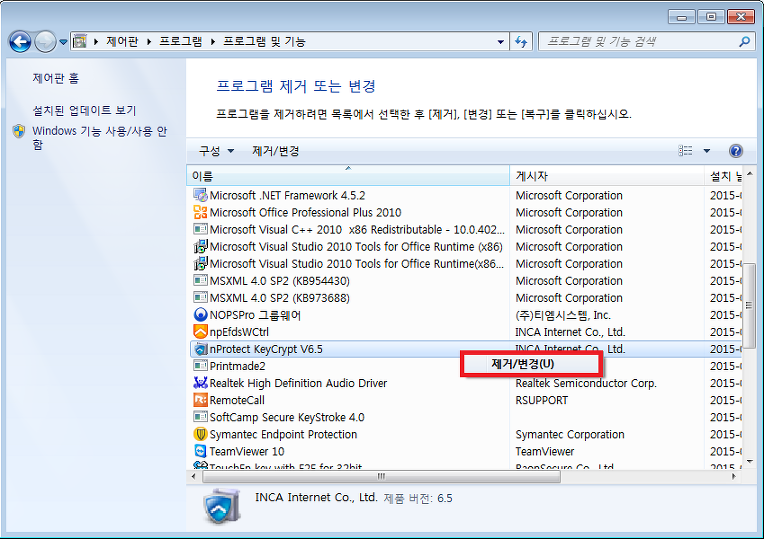Click the Forward navigation arrow button
This screenshot has width=764, height=539.
click(45, 41)
